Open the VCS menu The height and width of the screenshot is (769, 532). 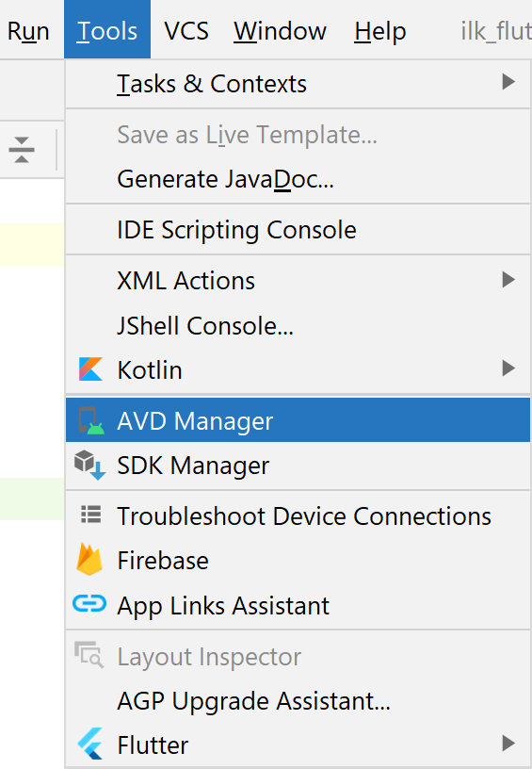click(186, 31)
